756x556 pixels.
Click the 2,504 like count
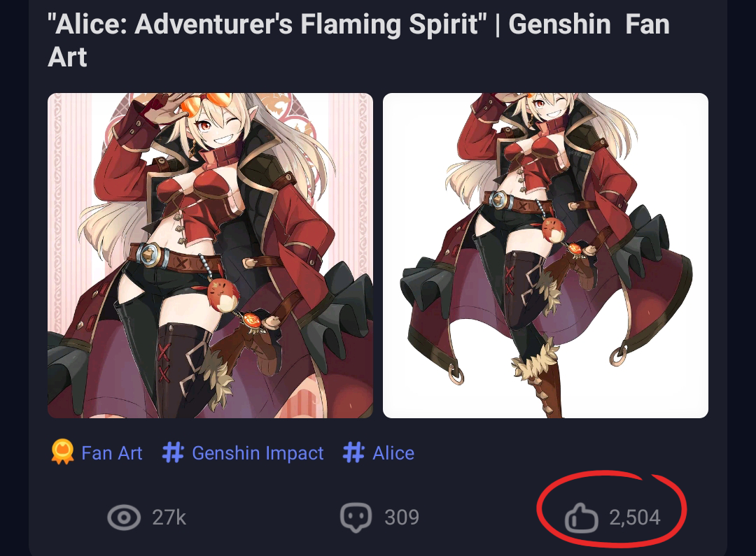click(x=635, y=518)
